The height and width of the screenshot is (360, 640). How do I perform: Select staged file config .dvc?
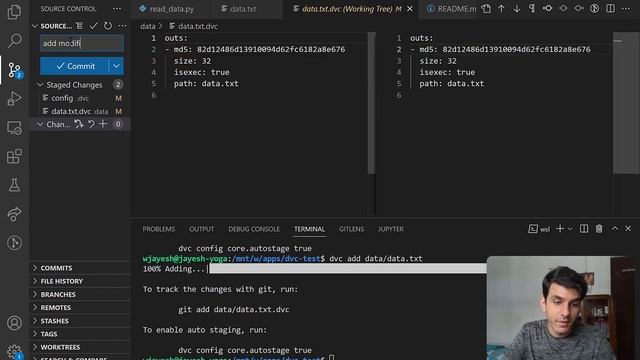click(x=81, y=98)
